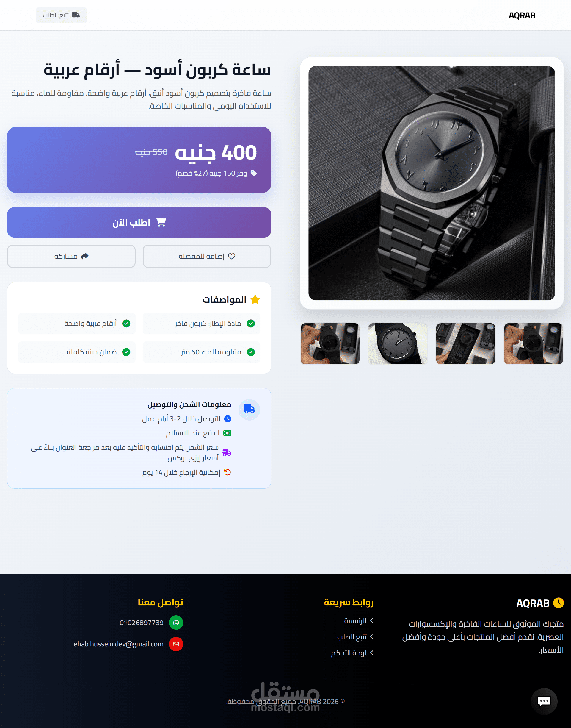Click the blue shipping truck icon
The width and height of the screenshot is (571, 728).
(x=249, y=410)
